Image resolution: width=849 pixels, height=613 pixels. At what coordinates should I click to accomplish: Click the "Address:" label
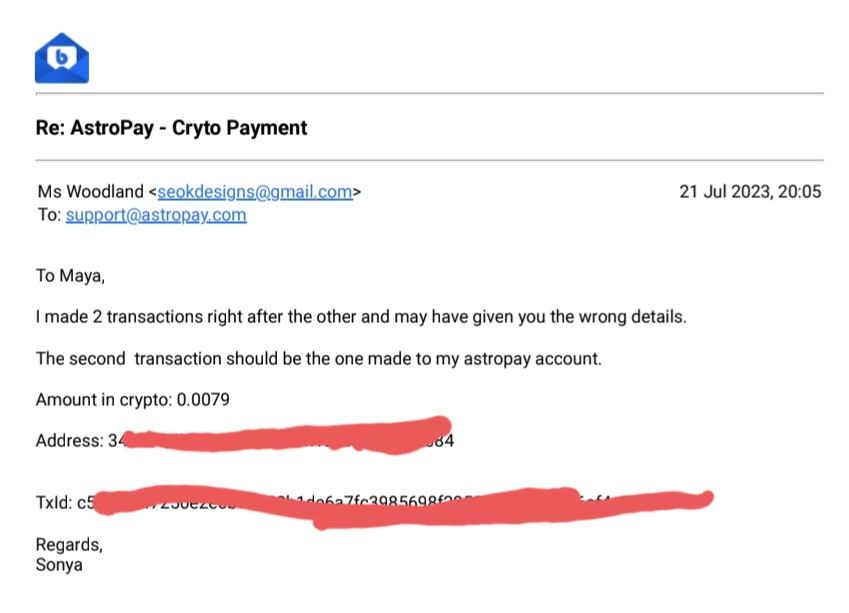point(69,440)
